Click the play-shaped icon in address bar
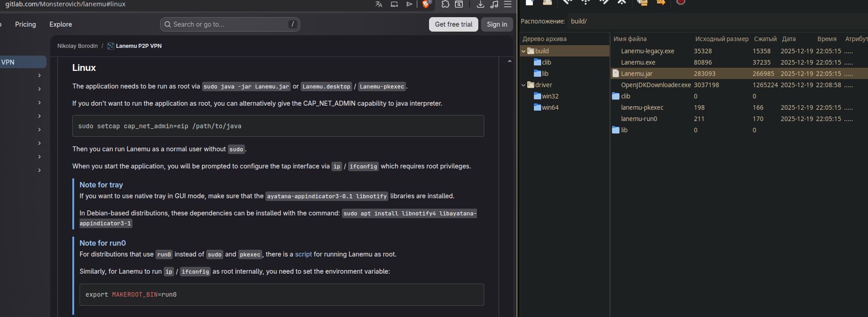Image resolution: width=868 pixels, height=317 pixels. [409, 4]
